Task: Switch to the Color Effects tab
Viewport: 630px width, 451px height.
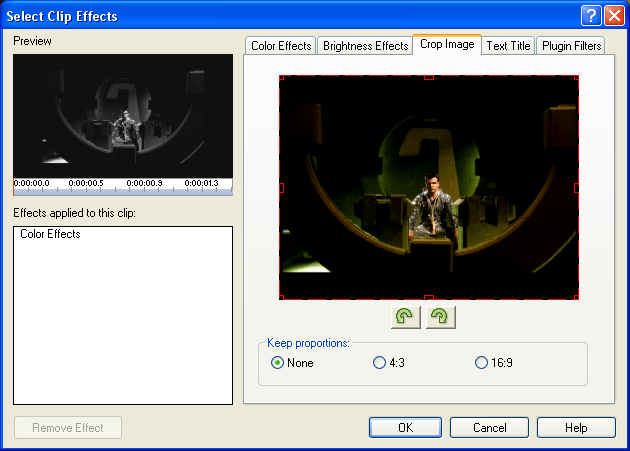Action: (281, 45)
